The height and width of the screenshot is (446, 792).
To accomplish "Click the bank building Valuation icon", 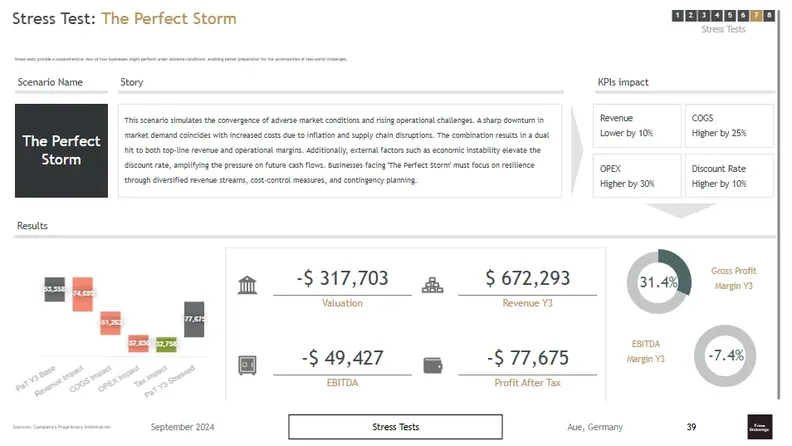I will 247,285.
